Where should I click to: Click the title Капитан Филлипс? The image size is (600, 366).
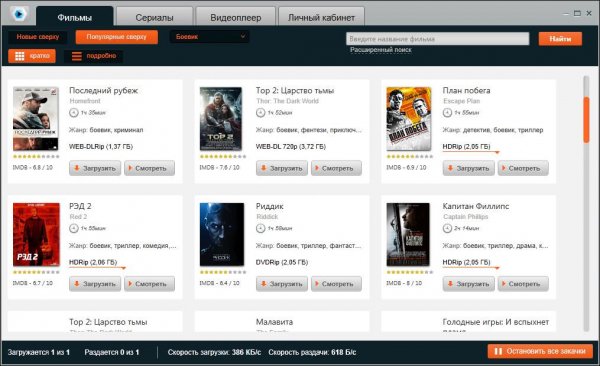[476, 206]
